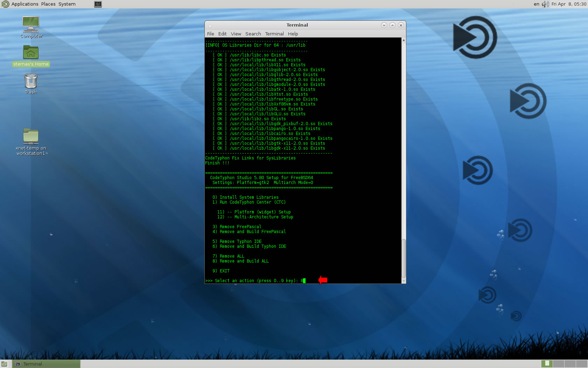The height and width of the screenshot is (368, 588).
Task: Click 'Finish !!!' line in terminal
Action: 217,163
